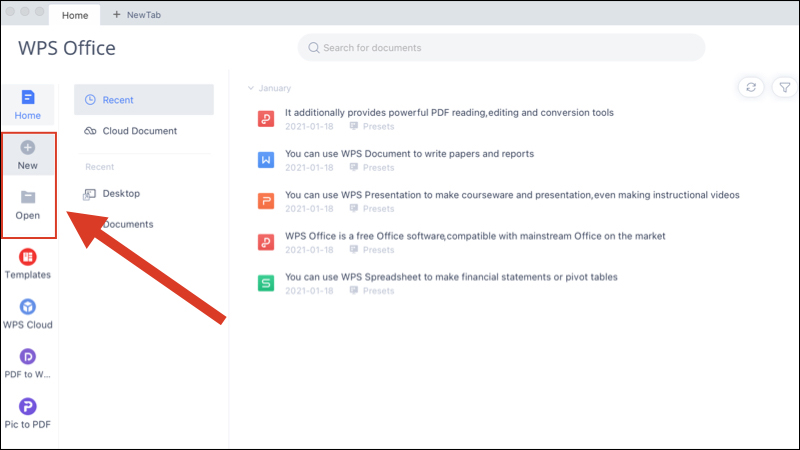Click the January group label

click(274, 88)
